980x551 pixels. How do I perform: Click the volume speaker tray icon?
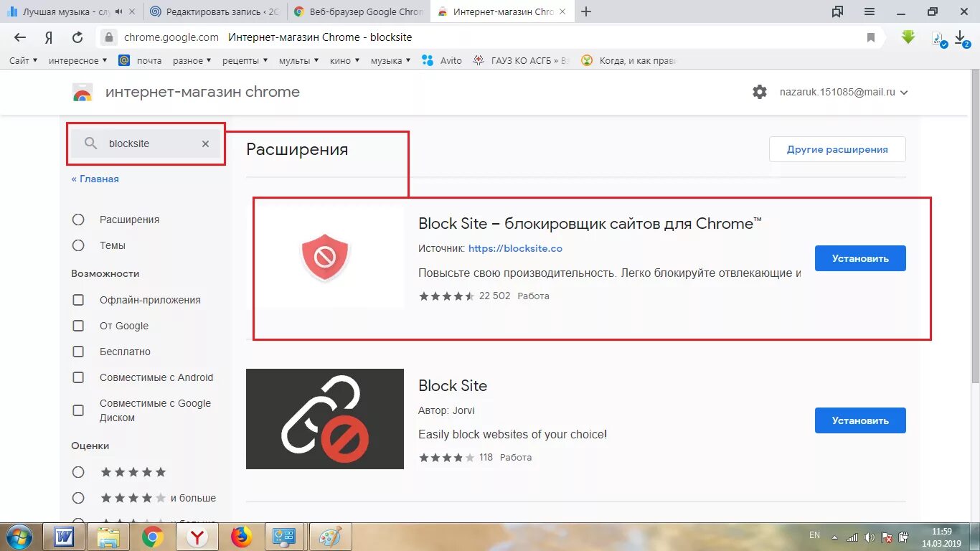pos(870,537)
